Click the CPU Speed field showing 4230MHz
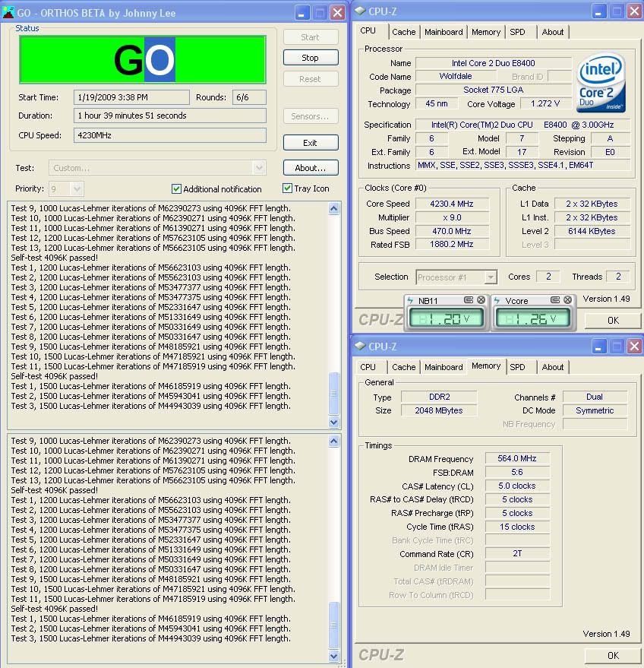This screenshot has height=668, width=644. coord(170,135)
